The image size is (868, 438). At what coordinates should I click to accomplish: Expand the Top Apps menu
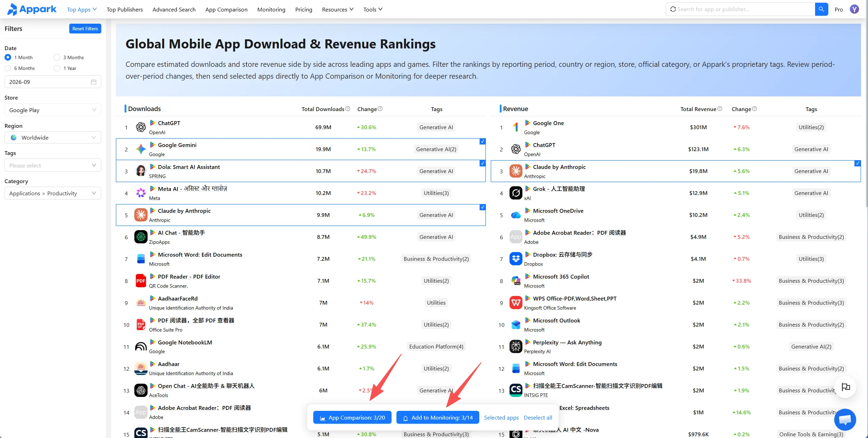click(x=82, y=9)
